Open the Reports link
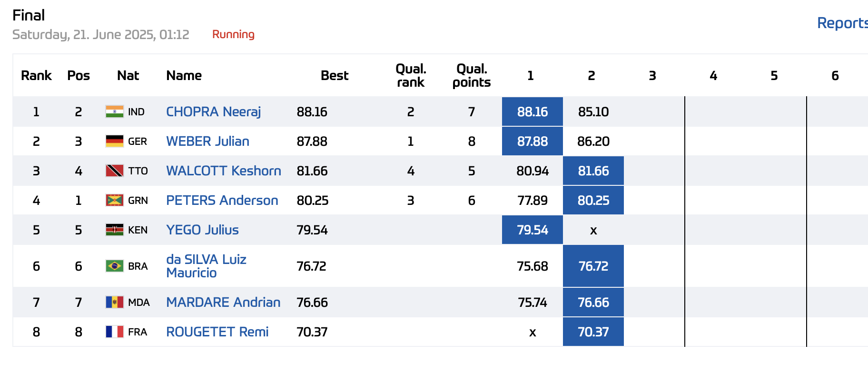 pyautogui.click(x=841, y=23)
